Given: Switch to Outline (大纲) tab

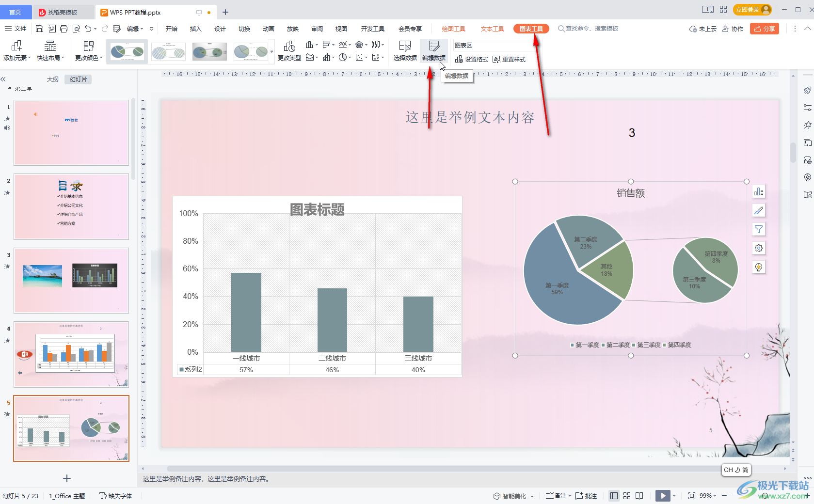Looking at the screenshot, I should click(x=52, y=79).
